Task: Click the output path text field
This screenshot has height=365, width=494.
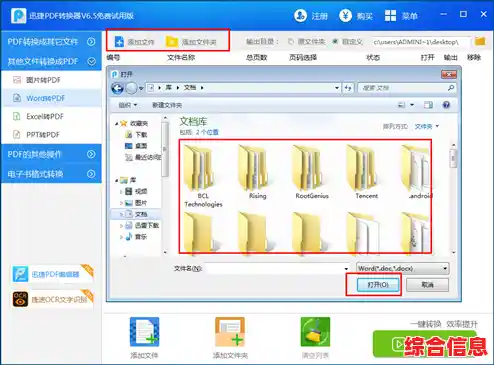Action: click(x=421, y=42)
